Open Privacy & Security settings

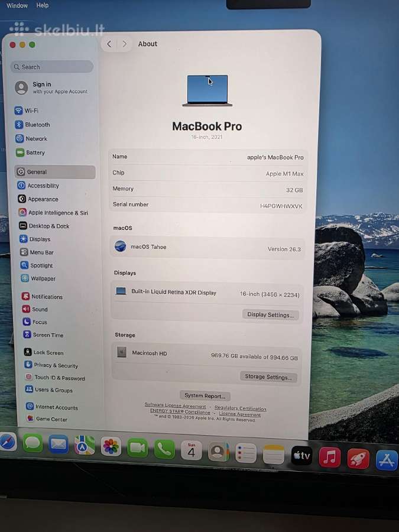(x=51, y=365)
